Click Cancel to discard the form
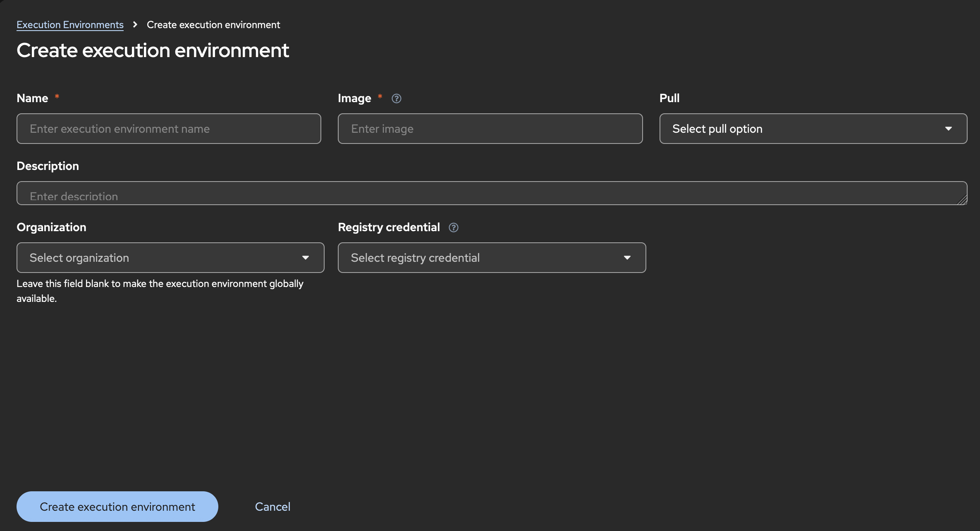 point(272,506)
